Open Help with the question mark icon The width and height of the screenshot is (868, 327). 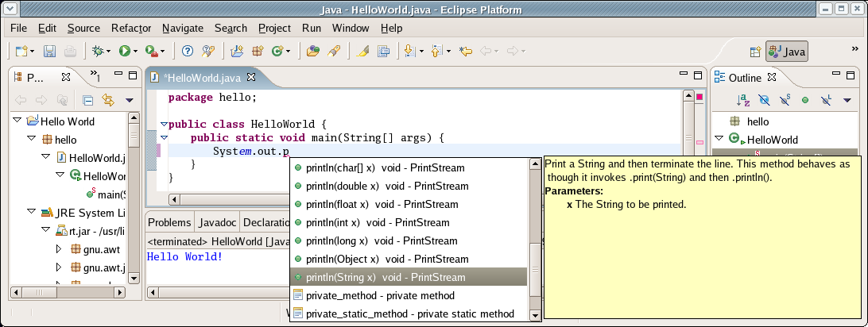click(x=188, y=51)
